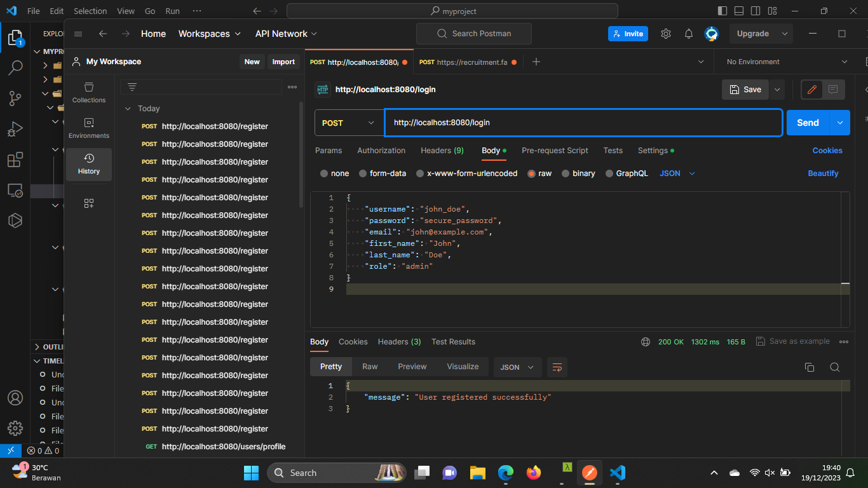
Task: Click the Postman settings gear icon
Action: [665, 33]
